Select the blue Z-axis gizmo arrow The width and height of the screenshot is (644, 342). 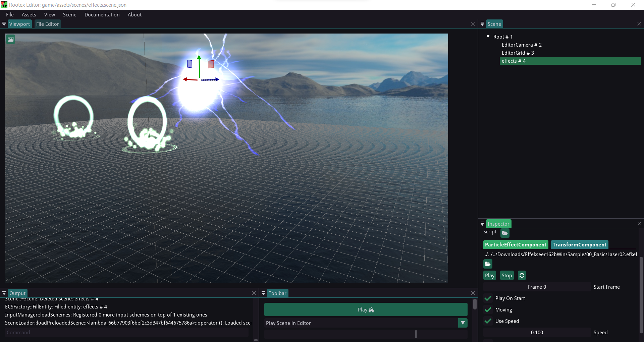tap(210, 80)
